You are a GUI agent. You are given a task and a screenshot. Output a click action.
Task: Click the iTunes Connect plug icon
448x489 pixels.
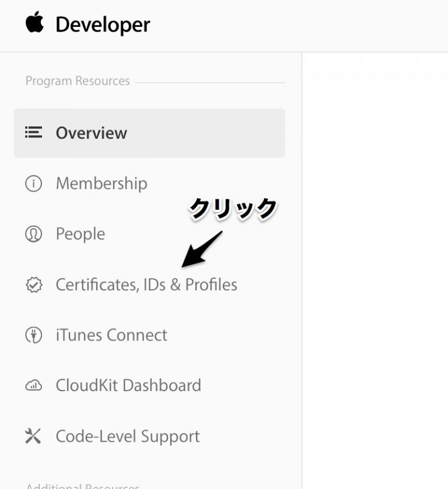tap(33, 335)
